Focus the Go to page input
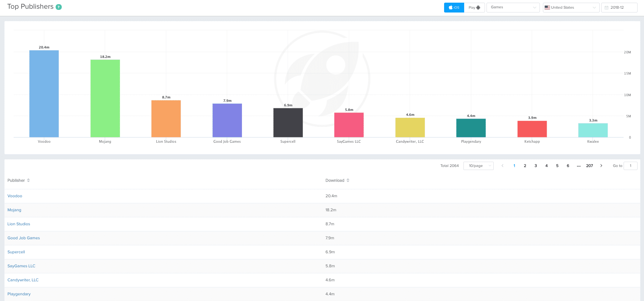This screenshot has height=301, width=644. click(630, 166)
